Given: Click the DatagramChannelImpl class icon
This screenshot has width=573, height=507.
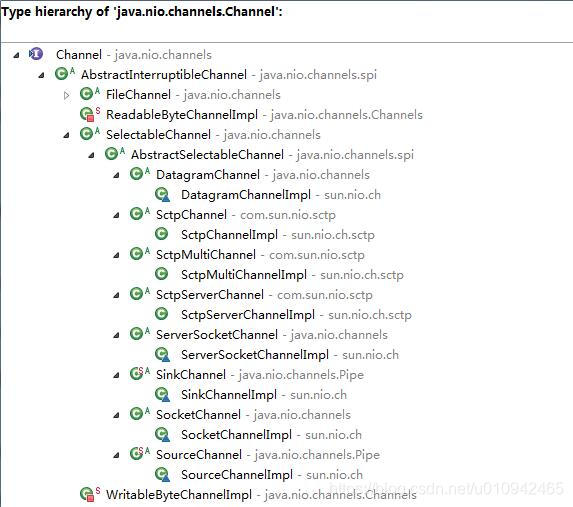Looking at the screenshot, I should click(x=162, y=194).
